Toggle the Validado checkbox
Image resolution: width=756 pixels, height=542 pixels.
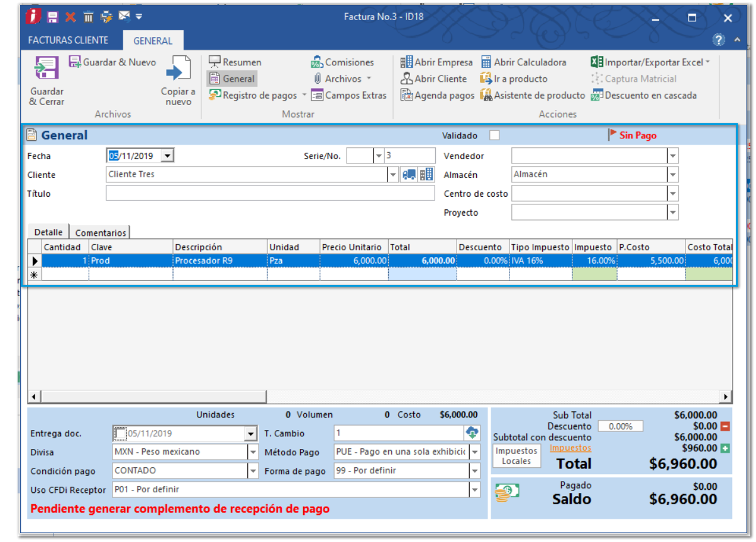495,135
